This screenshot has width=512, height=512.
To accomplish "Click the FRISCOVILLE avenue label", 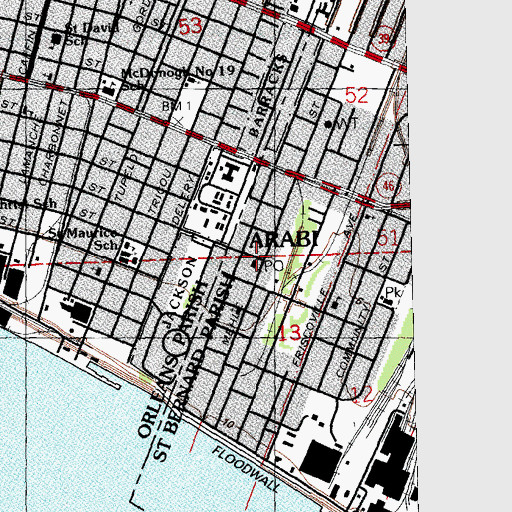I will point(309,328).
